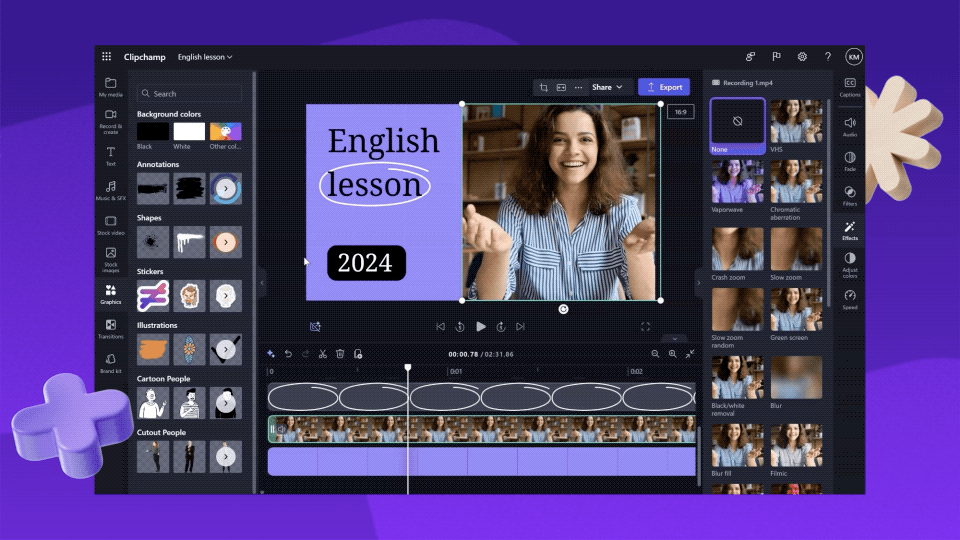The height and width of the screenshot is (540, 960).
Task: Open the Stock images tab
Action: click(111, 260)
